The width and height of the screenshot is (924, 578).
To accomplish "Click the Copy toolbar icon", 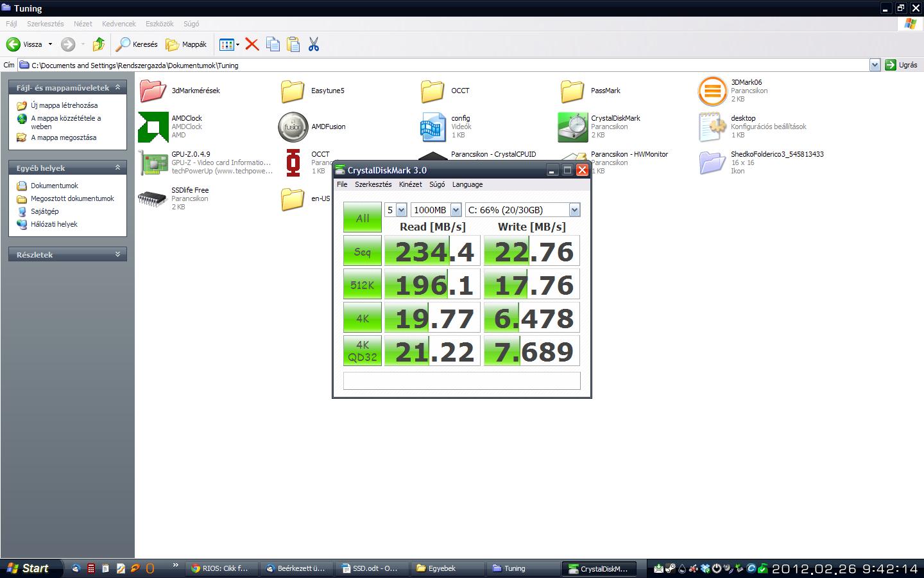I will coord(273,44).
